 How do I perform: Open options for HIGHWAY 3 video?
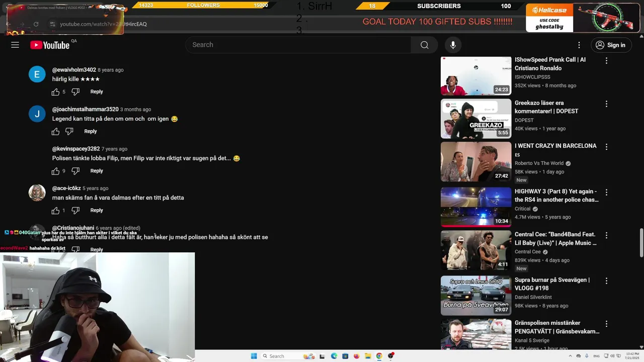[x=606, y=193]
